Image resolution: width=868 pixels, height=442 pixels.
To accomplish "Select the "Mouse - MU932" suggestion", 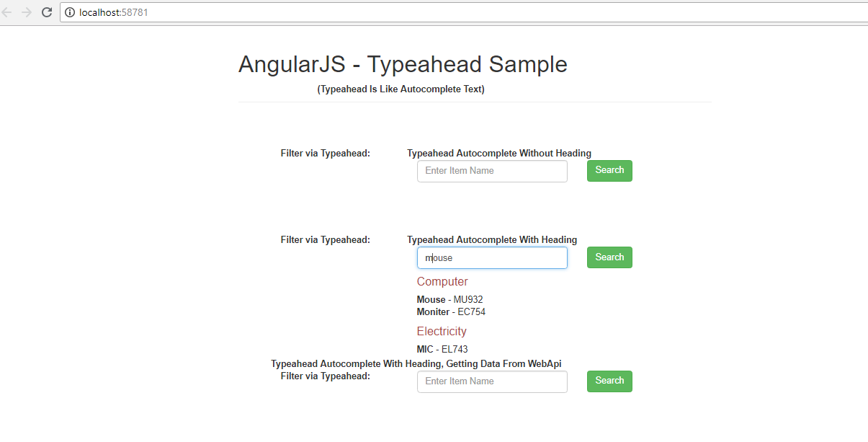I will pyautogui.click(x=449, y=299).
